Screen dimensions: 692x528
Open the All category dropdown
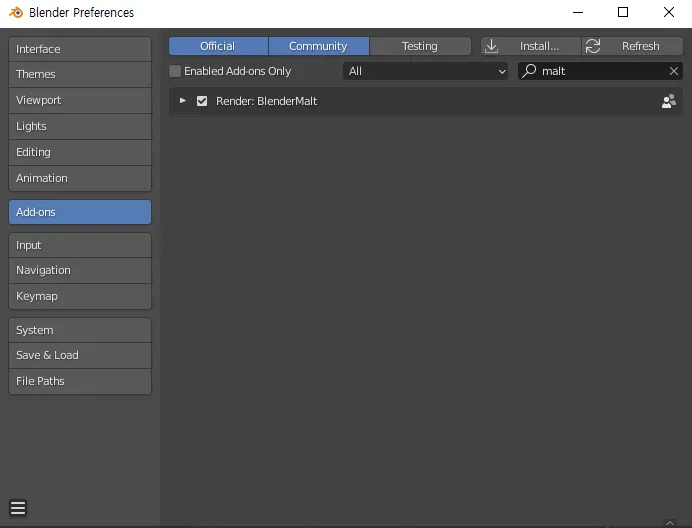click(x=425, y=71)
